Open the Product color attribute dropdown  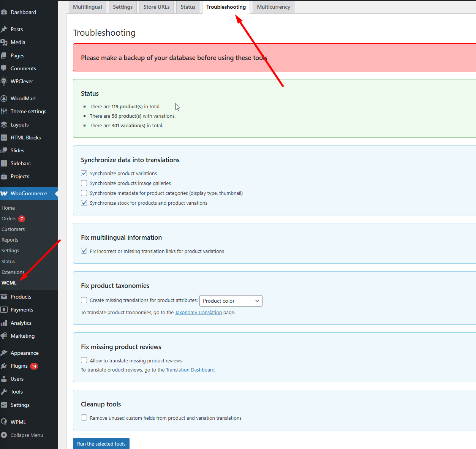(x=231, y=301)
